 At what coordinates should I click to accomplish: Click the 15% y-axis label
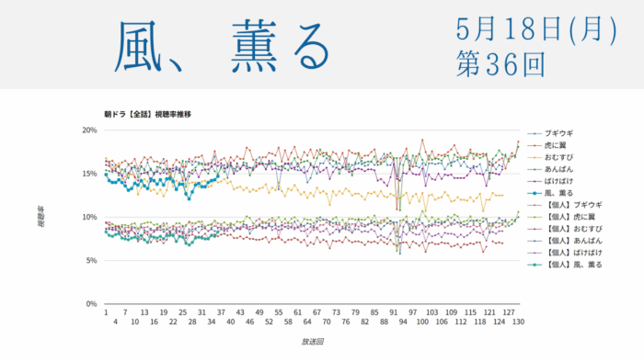[89, 174]
